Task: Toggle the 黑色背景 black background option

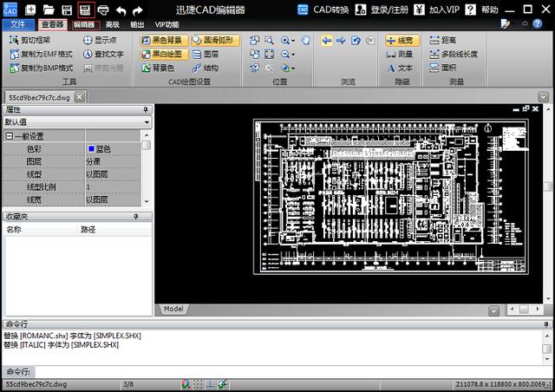Action: 164,40
